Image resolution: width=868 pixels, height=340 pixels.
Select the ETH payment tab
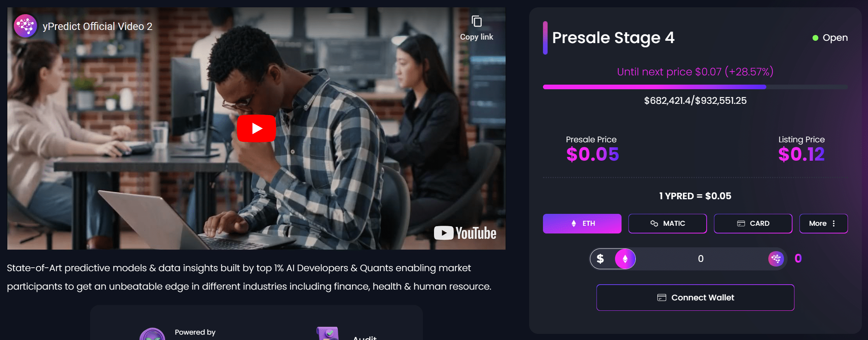click(582, 223)
